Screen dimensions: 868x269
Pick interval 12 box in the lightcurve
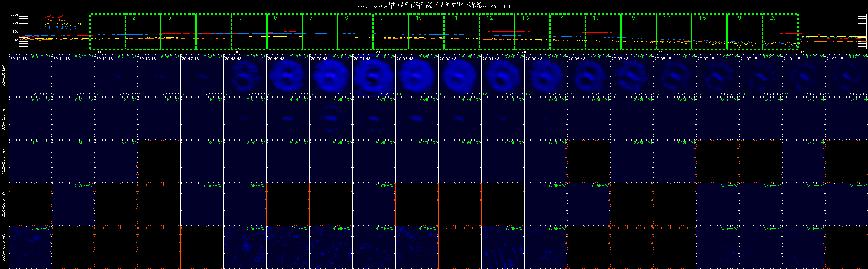click(497, 32)
